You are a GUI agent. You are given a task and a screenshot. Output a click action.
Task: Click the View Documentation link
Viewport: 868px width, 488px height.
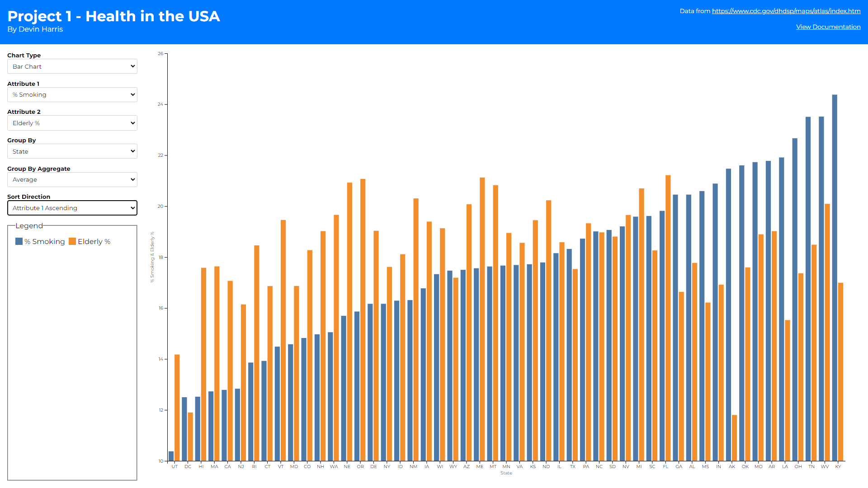(x=828, y=27)
